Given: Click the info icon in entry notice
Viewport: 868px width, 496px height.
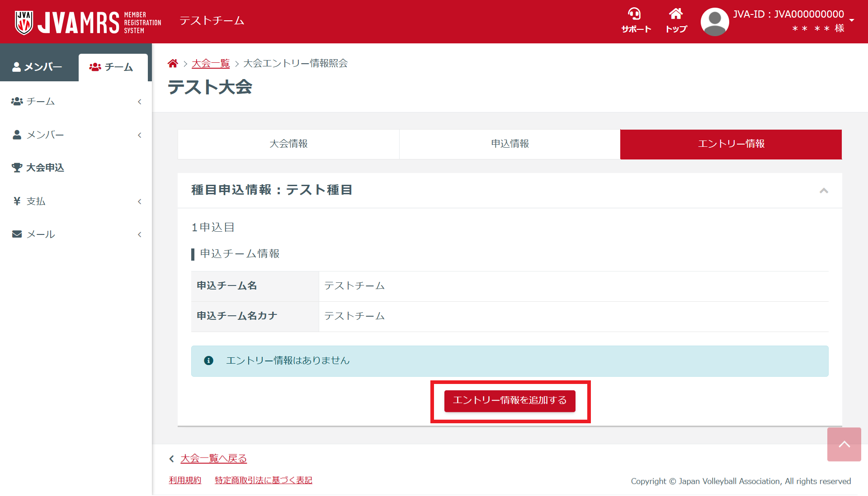Looking at the screenshot, I should pyautogui.click(x=208, y=360).
